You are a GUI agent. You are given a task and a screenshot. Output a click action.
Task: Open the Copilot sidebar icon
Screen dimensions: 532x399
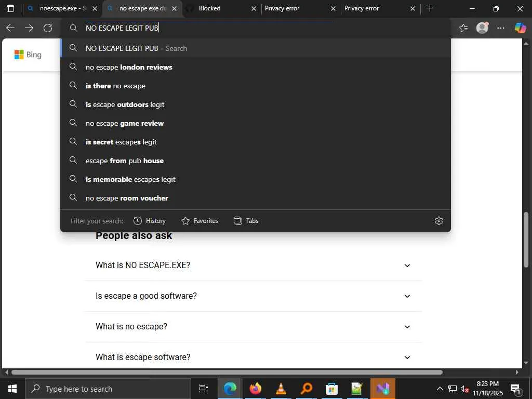pyautogui.click(x=520, y=28)
